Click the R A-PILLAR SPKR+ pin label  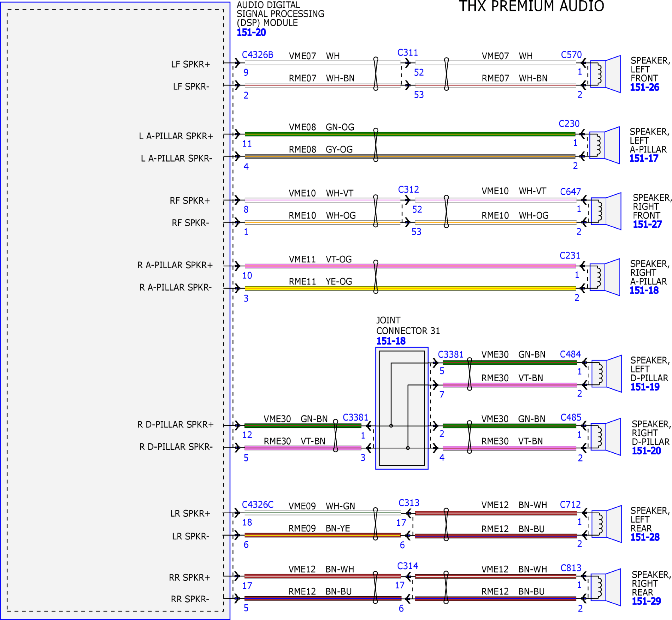coord(175,265)
